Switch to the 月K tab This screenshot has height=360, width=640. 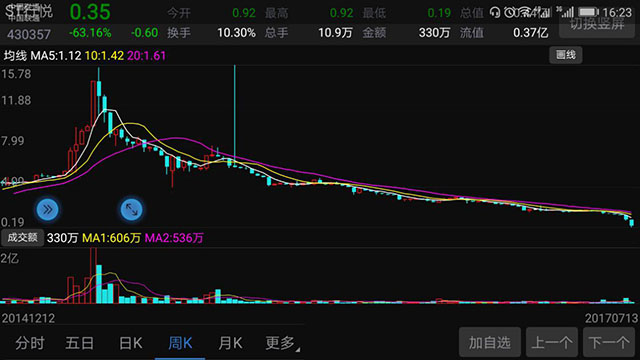pyautogui.click(x=230, y=343)
